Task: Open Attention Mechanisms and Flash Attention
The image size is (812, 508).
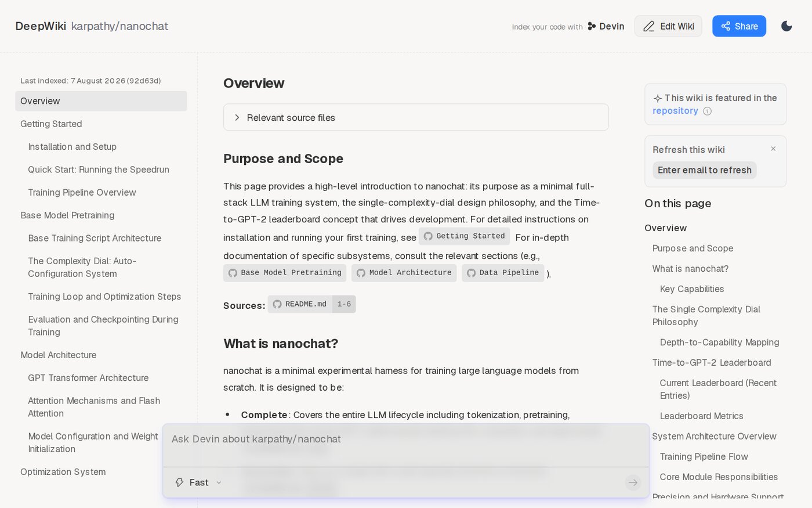Action: pyautogui.click(x=94, y=407)
